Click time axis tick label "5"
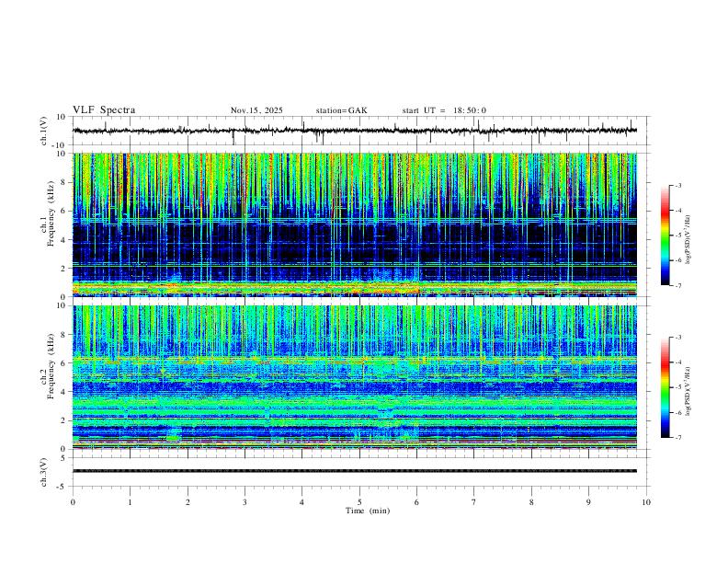Viewport: 728px width, 563px height. (x=359, y=502)
